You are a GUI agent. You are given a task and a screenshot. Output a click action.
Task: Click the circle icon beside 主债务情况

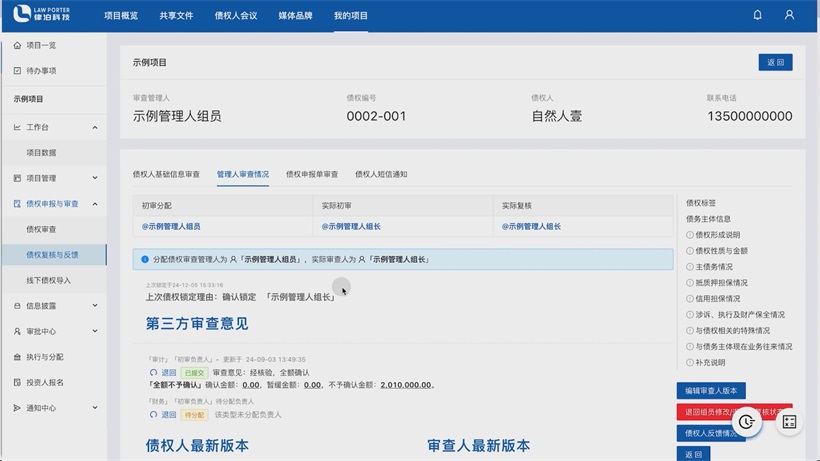tap(690, 267)
